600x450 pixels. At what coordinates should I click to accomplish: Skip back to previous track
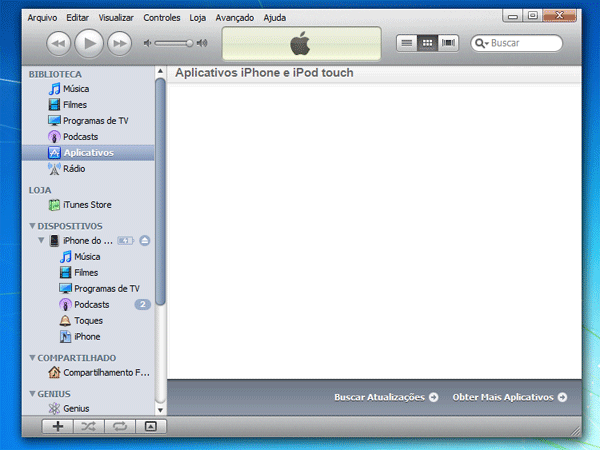59,44
